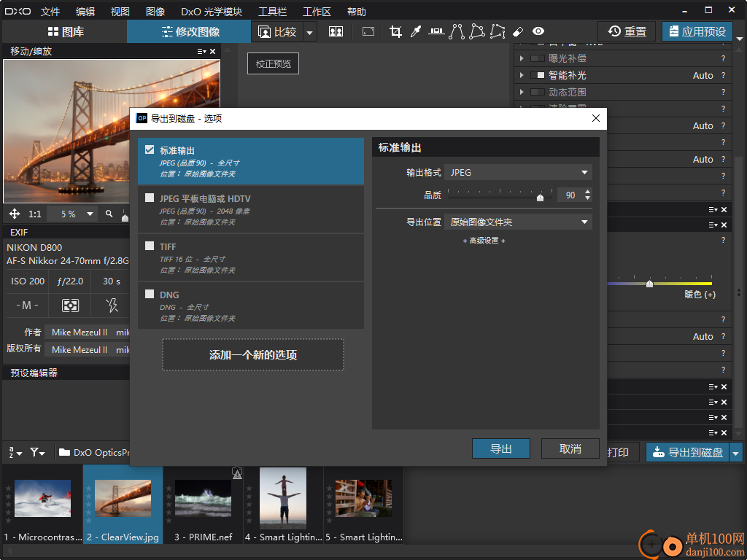Image resolution: width=747 pixels, height=560 pixels.
Task: Click the metering mode icon in EXIF
Action: [x=71, y=306]
